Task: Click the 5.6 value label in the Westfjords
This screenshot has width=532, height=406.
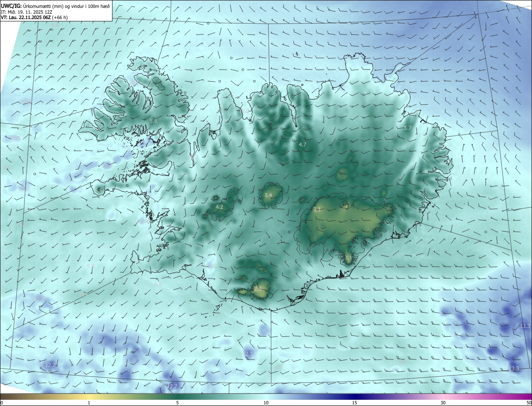Action: pyautogui.click(x=153, y=121)
